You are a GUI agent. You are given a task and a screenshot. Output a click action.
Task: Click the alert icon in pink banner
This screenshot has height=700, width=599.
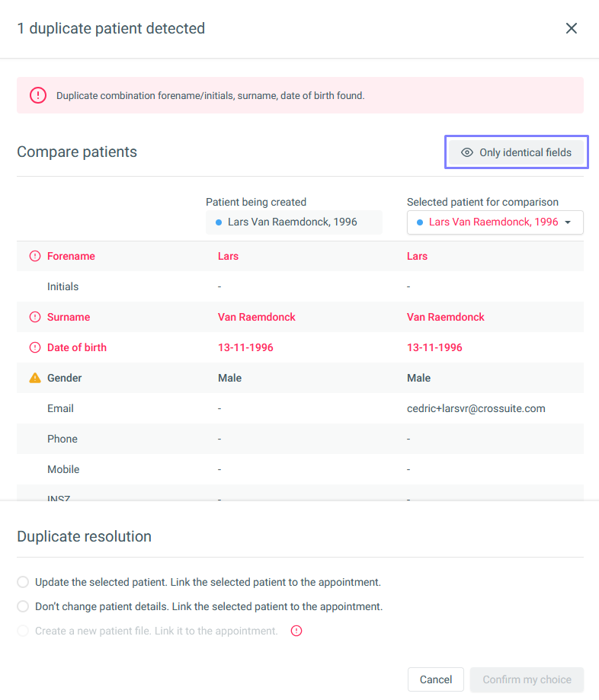38,95
